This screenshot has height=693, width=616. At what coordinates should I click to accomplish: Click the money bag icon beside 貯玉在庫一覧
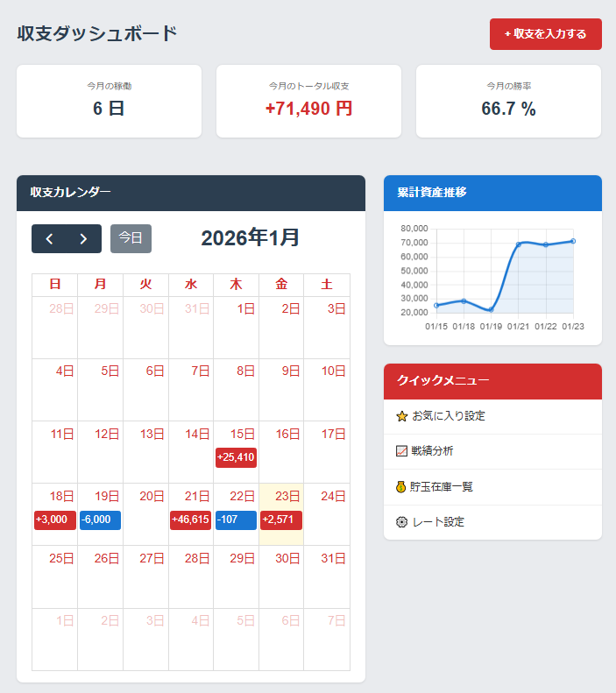402,487
